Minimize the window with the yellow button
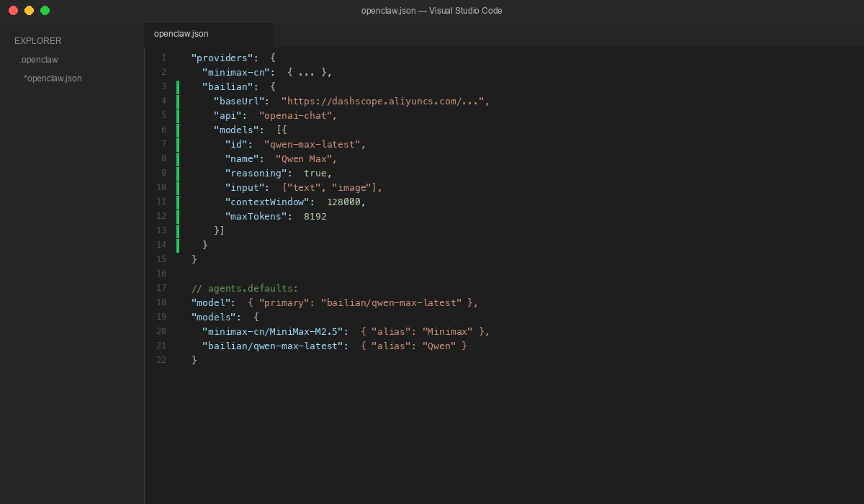The image size is (864, 504). tap(29, 11)
